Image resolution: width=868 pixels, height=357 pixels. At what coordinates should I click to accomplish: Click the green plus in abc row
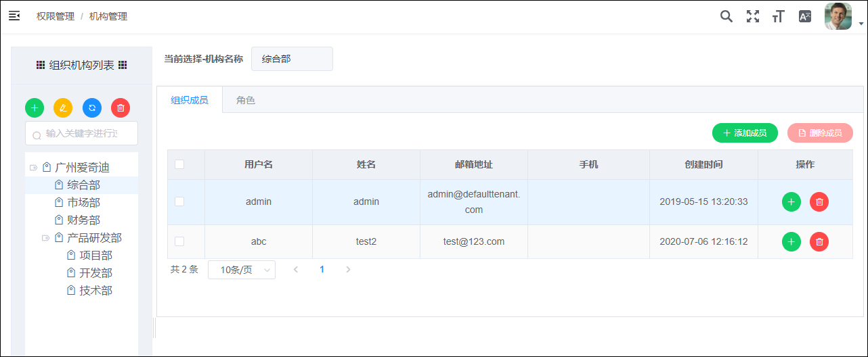tap(791, 241)
